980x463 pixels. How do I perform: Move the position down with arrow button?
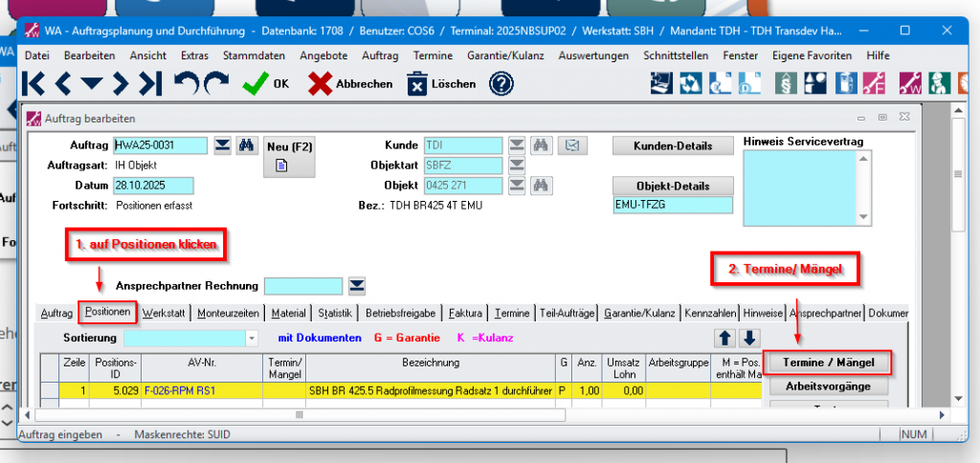(749, 338)
